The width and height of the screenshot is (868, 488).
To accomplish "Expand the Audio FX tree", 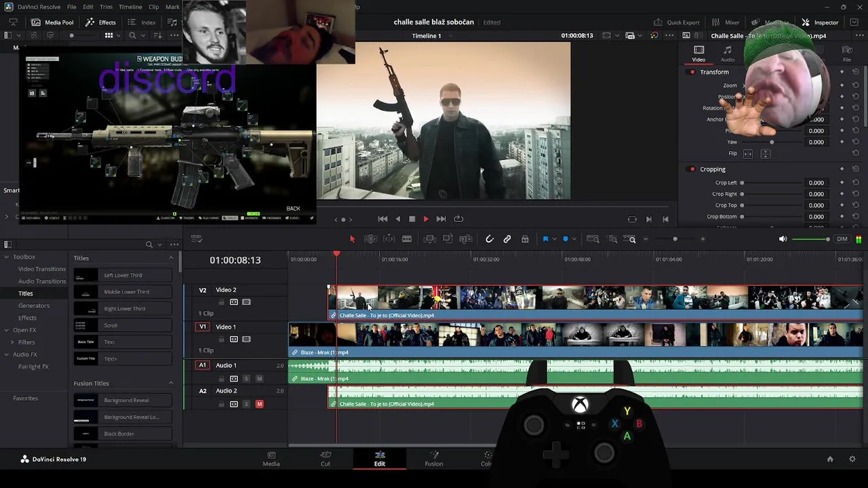I will [6, 354].
